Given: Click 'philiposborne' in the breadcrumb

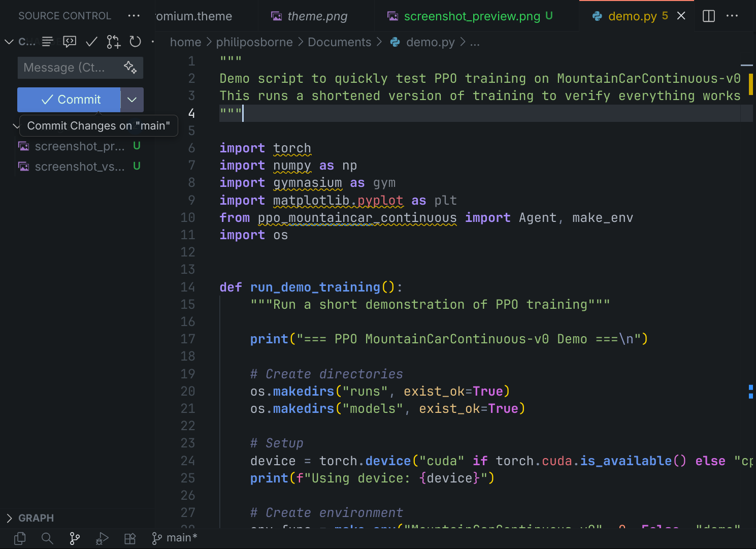Looking at the screenshot, I should 254,42.
